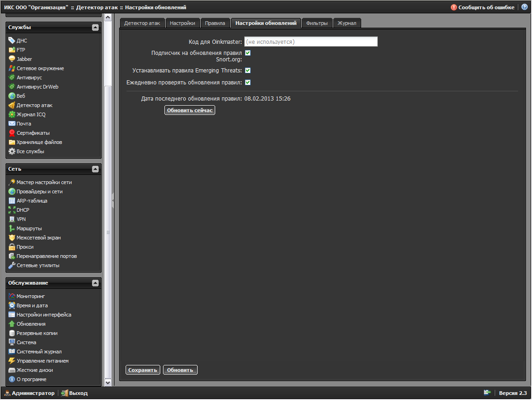Viewport: 532px width, 400px height.
Task: Open the Маршруты icon
Action: tap(12, 228)
